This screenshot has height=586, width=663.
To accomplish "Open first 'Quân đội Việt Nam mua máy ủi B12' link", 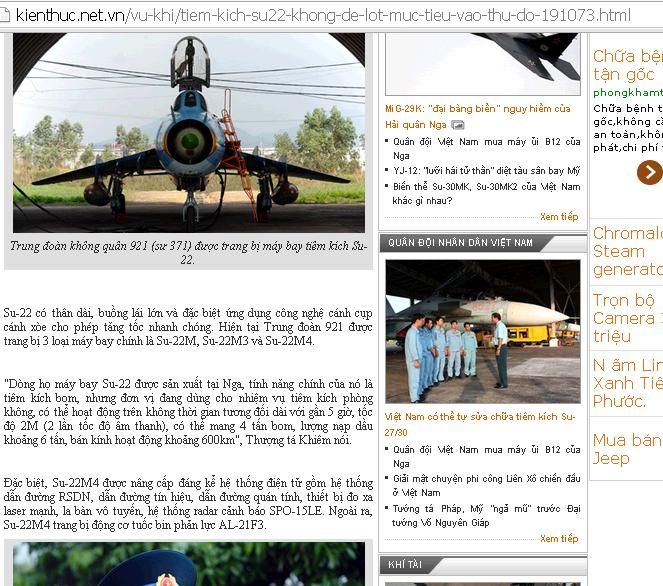I will (x=487, y=148).
